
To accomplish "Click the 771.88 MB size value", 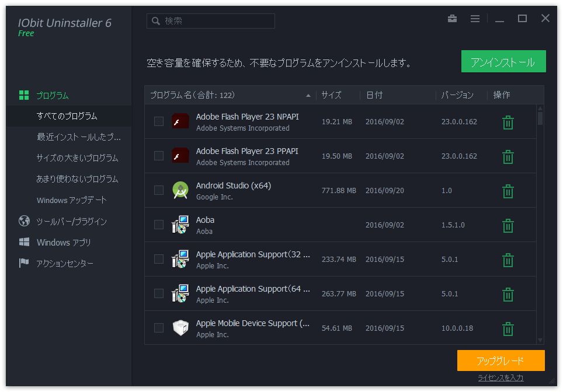I will 339,190.
